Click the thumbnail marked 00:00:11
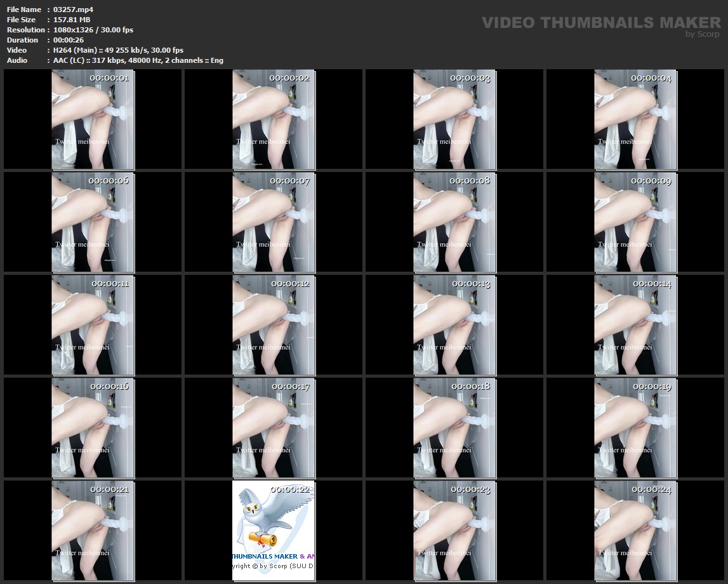This screenshot has height=584, width=728. click(93, 325)
